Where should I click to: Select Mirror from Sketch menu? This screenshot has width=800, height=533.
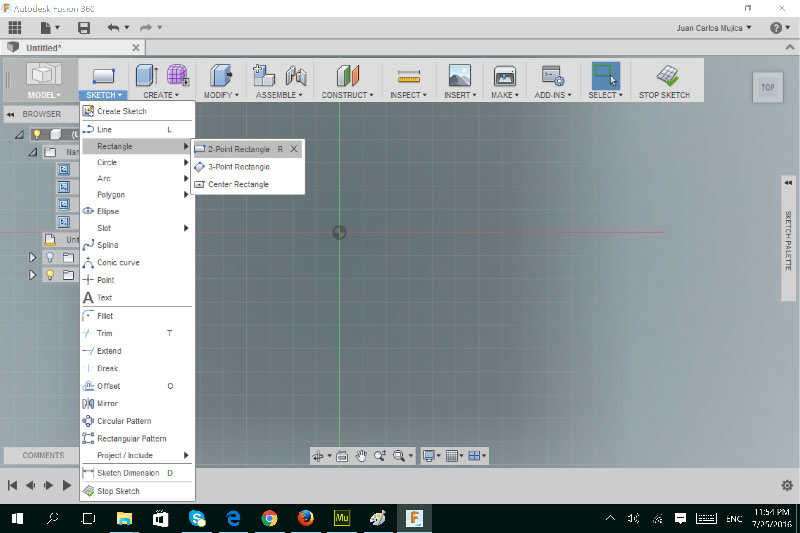pos(137,403)
